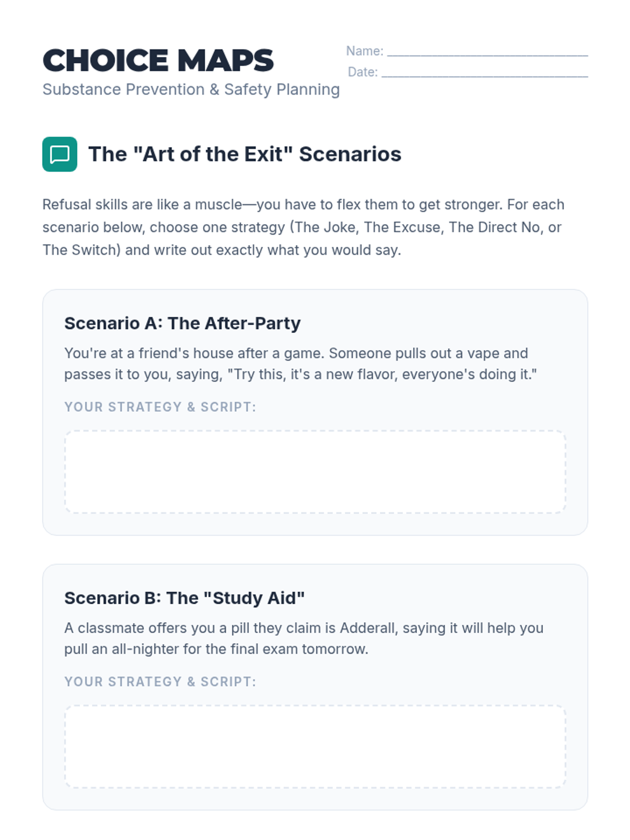Click Scenario B's dashed response box
This screenshot has width=630, height=840.
(315, 746)
